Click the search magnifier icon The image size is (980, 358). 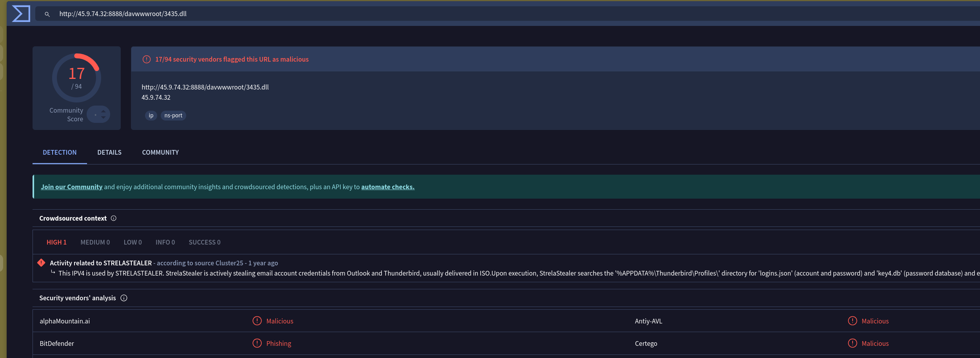click(x=47, y=14)
